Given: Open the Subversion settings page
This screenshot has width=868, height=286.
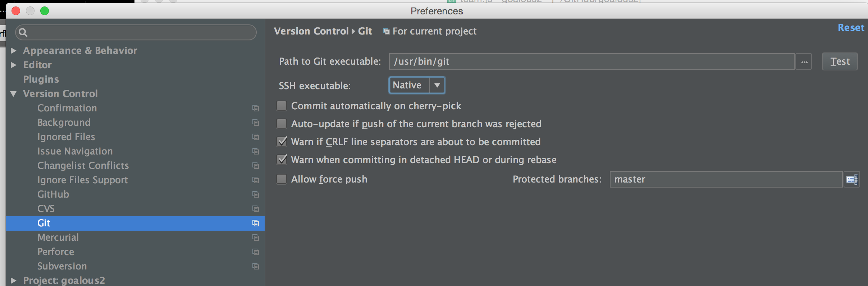Looking at the screenshot, I should pos(62,266).
